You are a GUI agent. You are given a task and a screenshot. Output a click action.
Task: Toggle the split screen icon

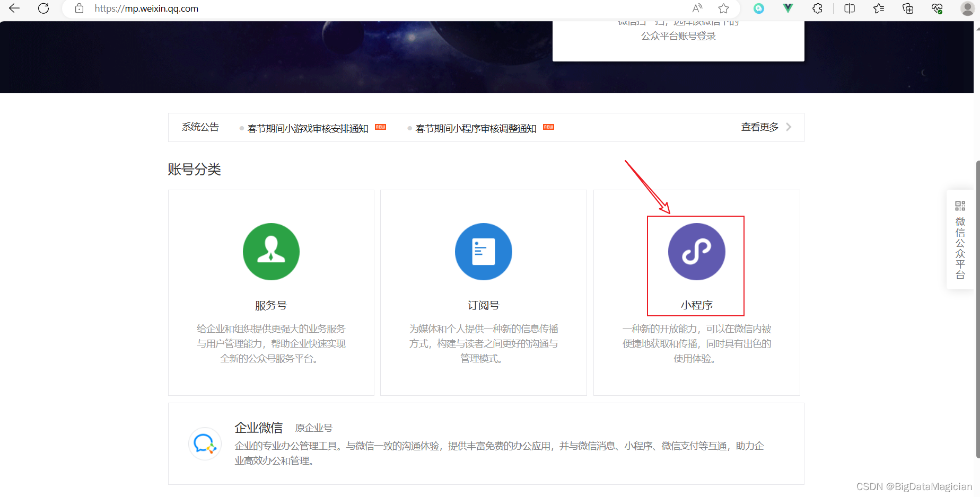coord(850,8)
